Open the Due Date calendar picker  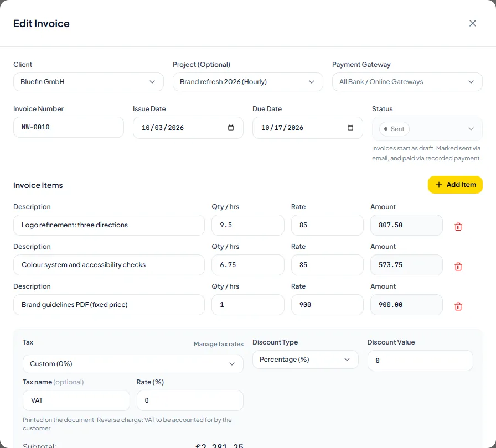[350, 128]
